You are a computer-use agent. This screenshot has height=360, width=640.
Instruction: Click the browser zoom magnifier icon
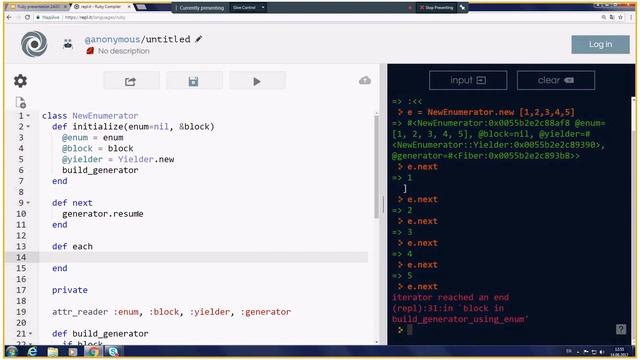604,17
